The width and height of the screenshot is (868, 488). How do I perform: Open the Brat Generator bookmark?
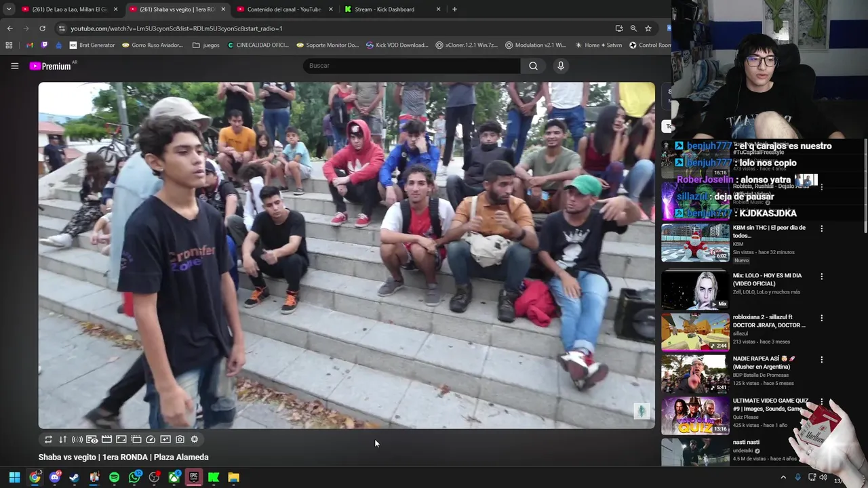coord(92,45)
